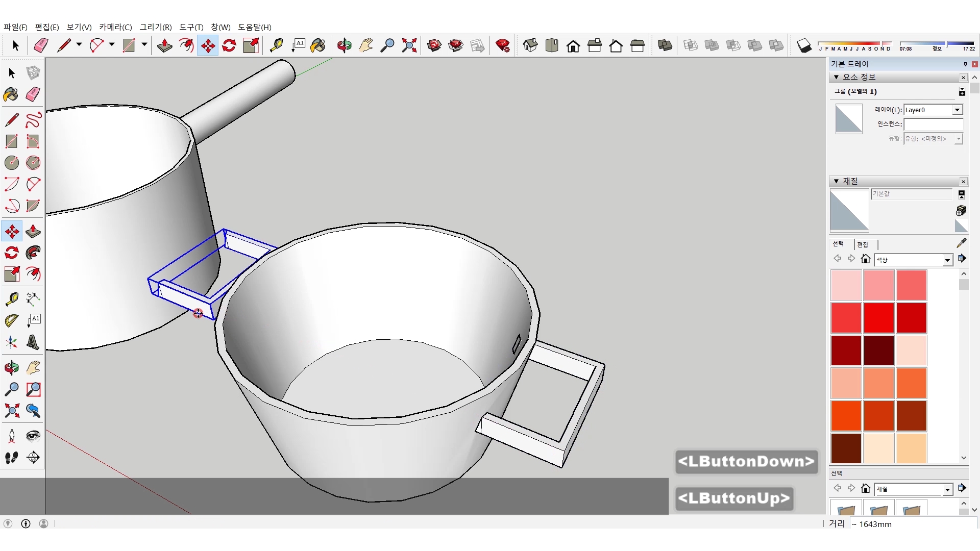Collapse the 요소 정보 panel section
Viewport: 980px width, 551px height.
836,77
